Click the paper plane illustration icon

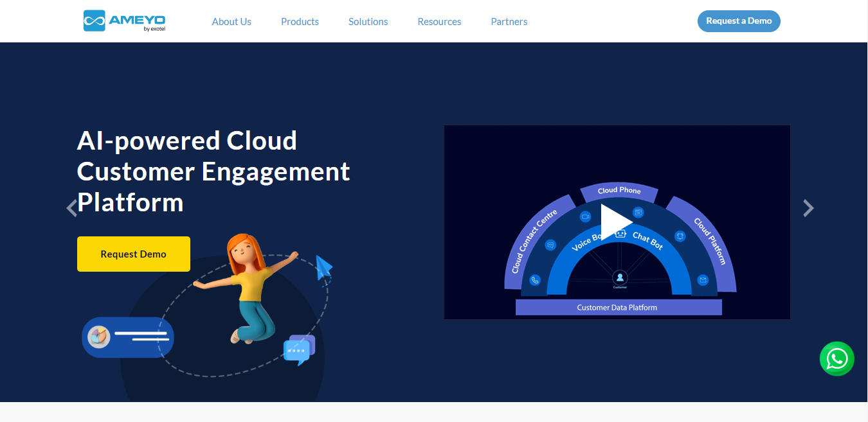pyautogui.click(x=324, y=267)
